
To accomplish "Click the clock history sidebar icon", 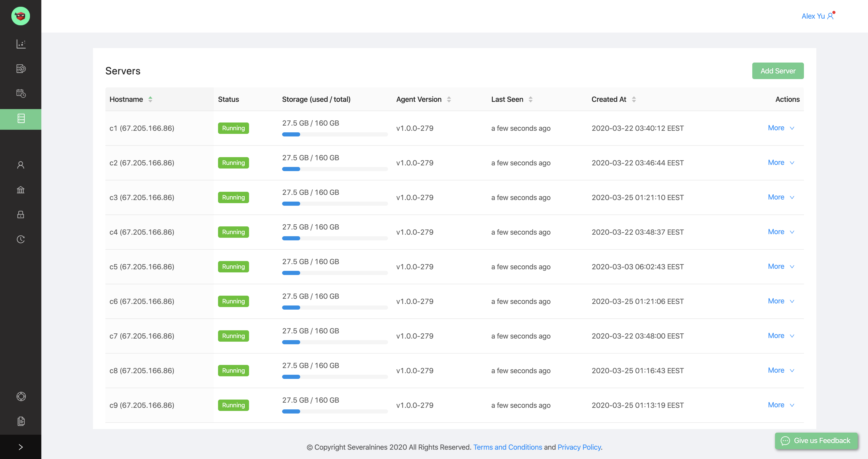I will click(x=21, y=239).
